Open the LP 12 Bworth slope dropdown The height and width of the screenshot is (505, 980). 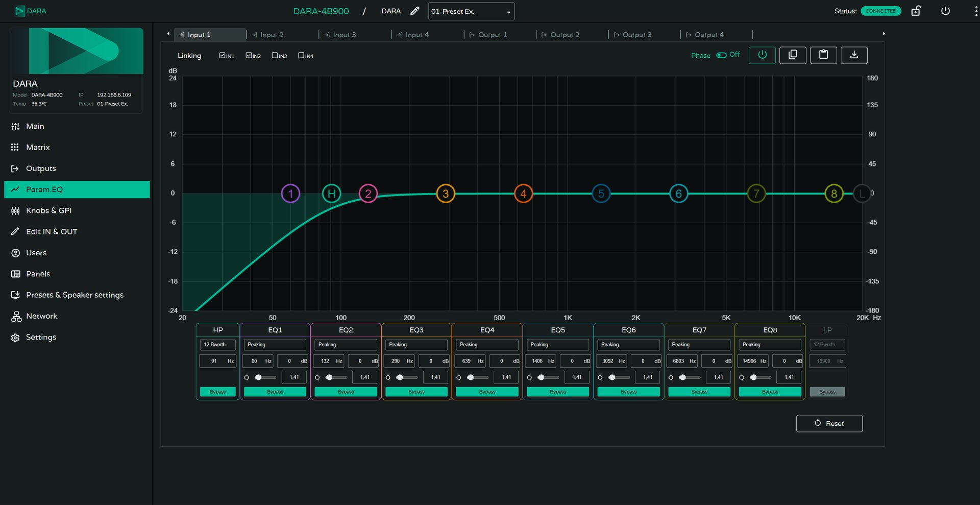[827, 345]
